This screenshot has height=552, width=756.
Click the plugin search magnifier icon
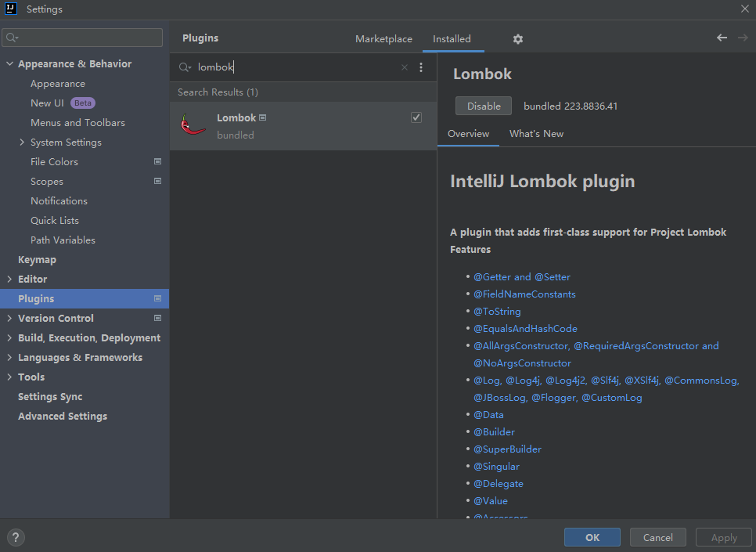tap(185, 67)
